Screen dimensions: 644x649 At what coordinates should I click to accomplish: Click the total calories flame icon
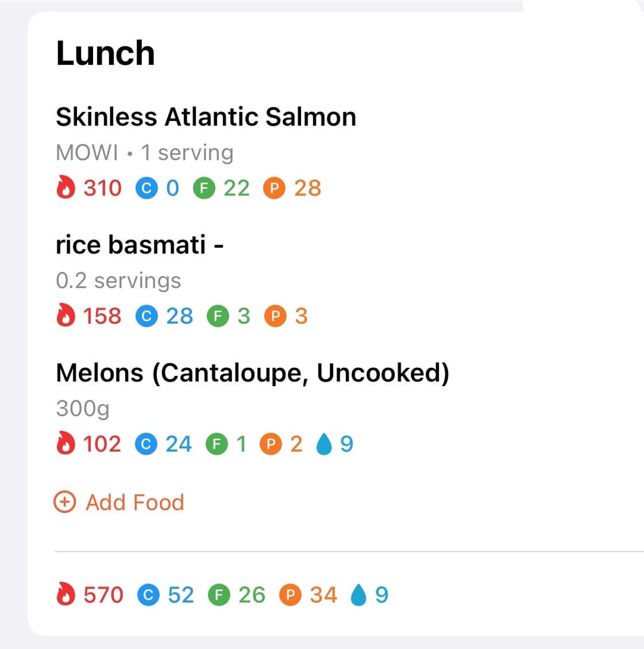66,594
